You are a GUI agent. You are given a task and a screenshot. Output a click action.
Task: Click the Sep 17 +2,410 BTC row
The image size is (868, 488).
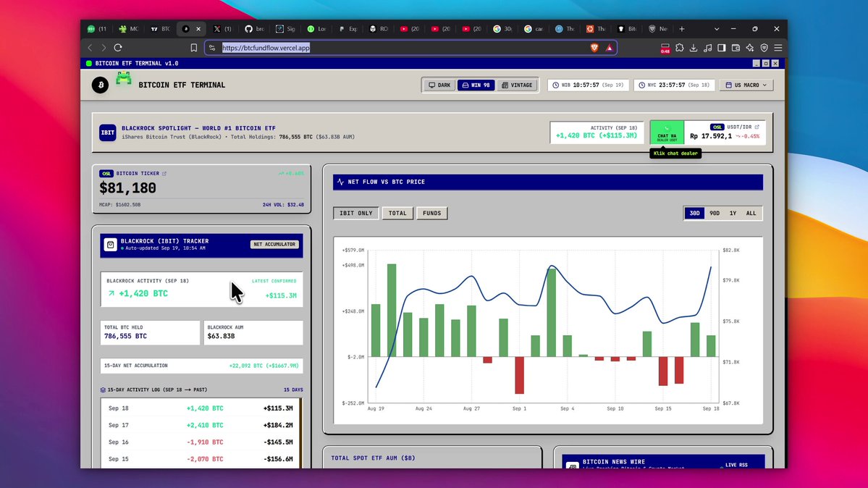pyautogui.click(x=201, y=426)
